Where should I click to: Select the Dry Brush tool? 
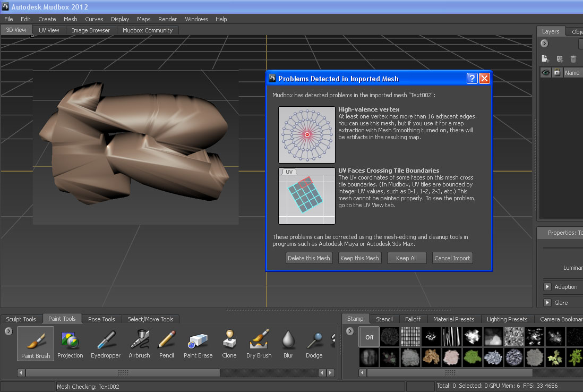259,344
